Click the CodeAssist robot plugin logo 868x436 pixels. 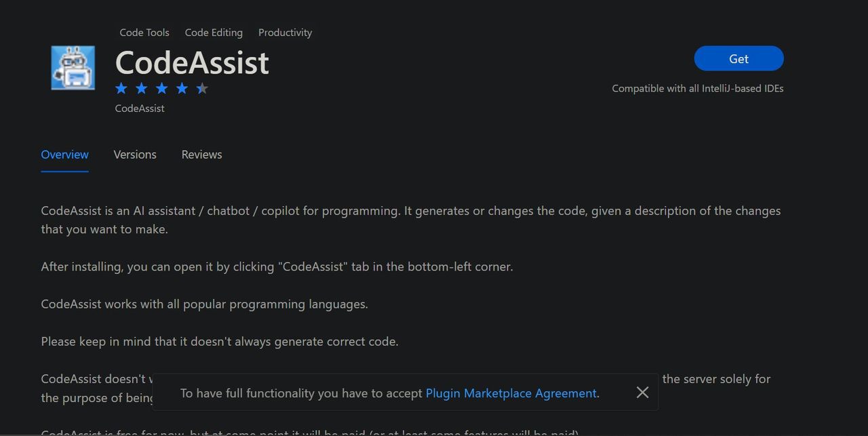point(73,68)
